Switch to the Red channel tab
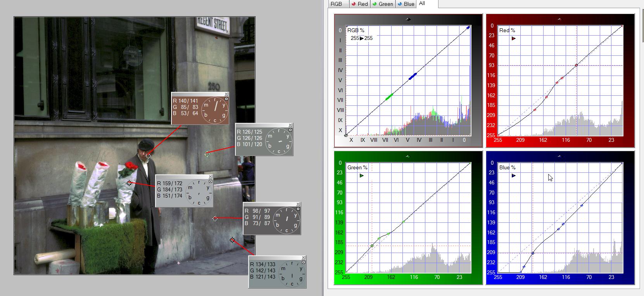Image resolution: width=644 pixels, height=296 pixels. tap(359, 4)
